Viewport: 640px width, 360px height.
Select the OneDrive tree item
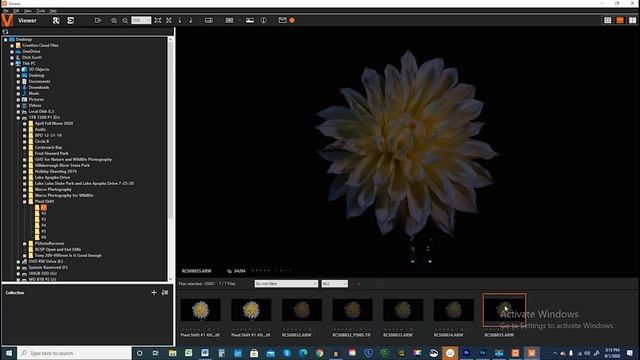31,51
